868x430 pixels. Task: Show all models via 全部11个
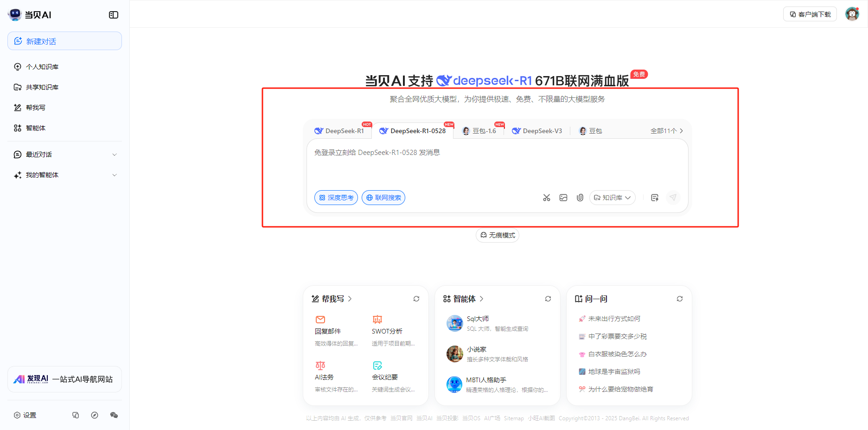pyautogui.click(x=667, y=131)
